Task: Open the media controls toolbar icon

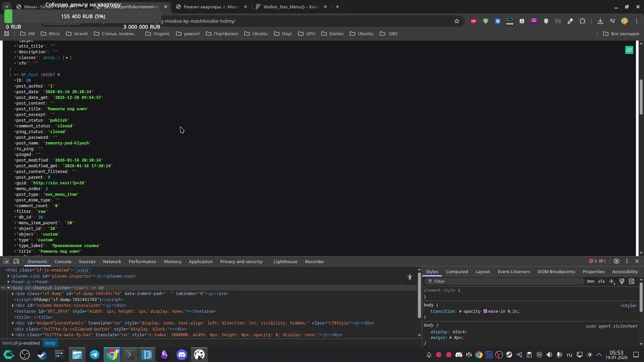Action: coord(612,21)
